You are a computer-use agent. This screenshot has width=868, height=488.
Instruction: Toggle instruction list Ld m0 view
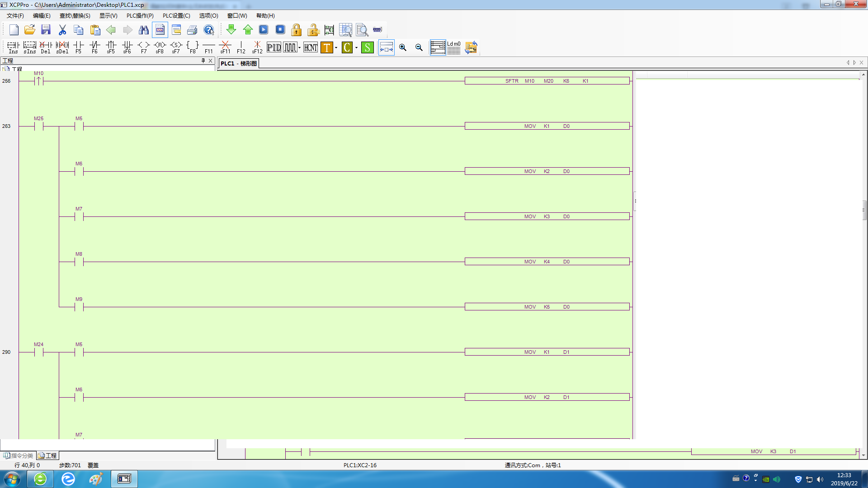click(x=453, y=47)
